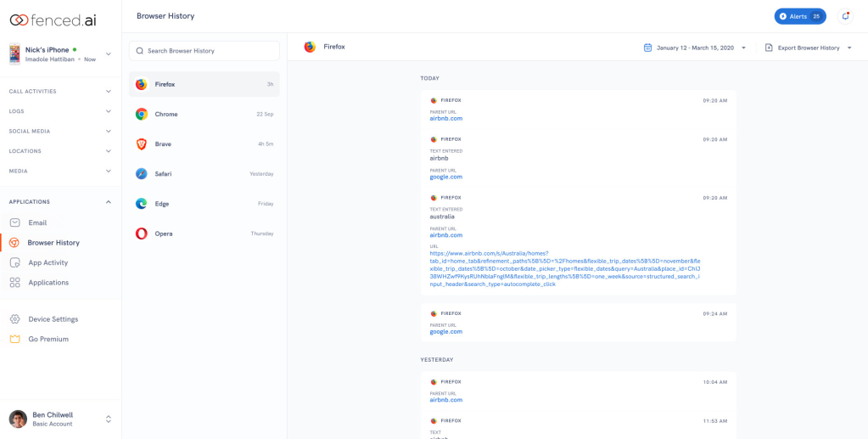Viewport: 868px width, 439px height.
Task: Click the text entered value "australia"
Action: click(442, 217)
